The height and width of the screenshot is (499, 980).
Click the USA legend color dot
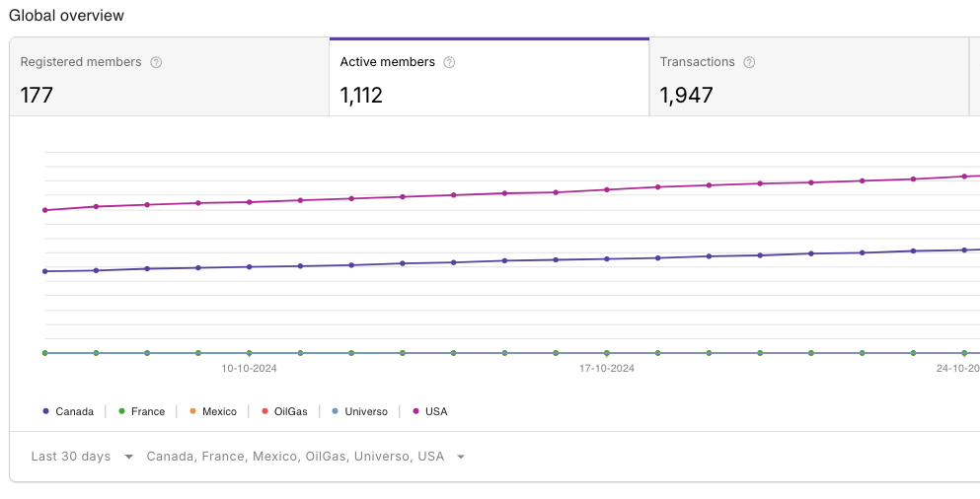point(416,411)
